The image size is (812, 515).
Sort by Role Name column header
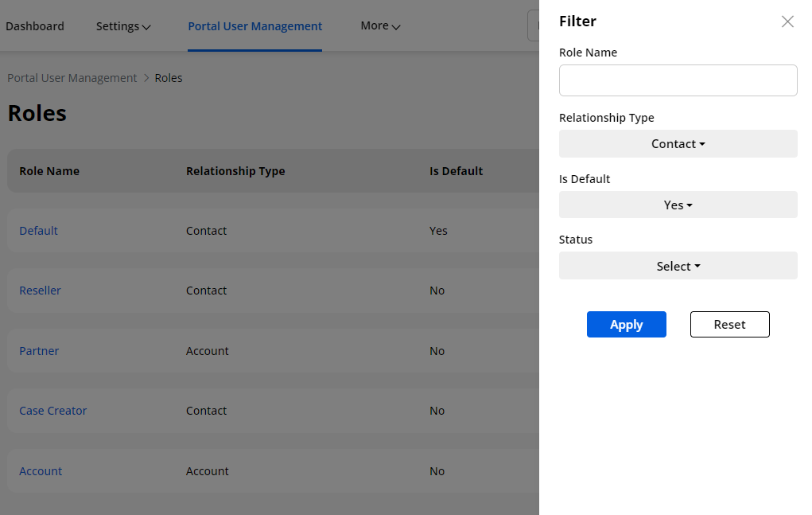(49, 171)
